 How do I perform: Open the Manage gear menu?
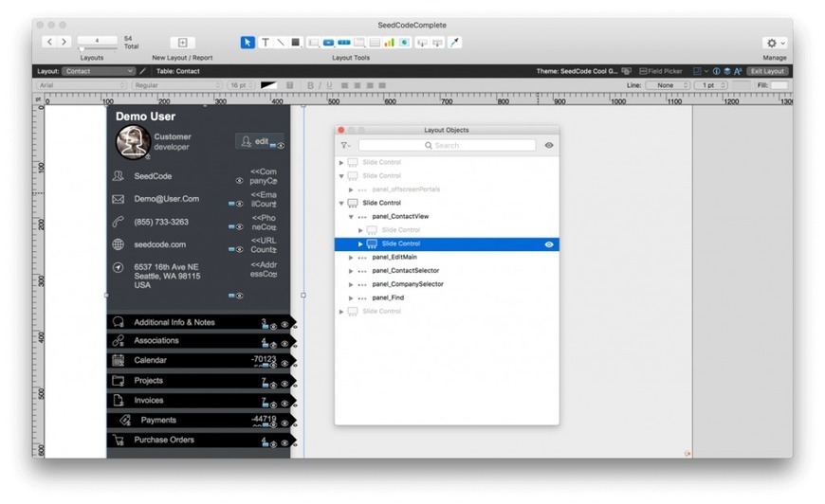click(x=775, y=43)
